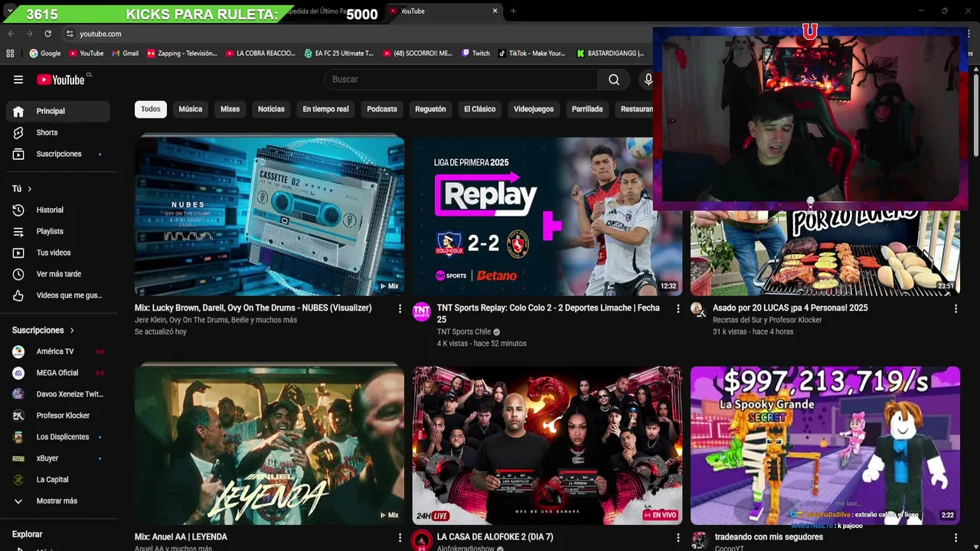Select the En tiempo real chip

click(325, 109)
